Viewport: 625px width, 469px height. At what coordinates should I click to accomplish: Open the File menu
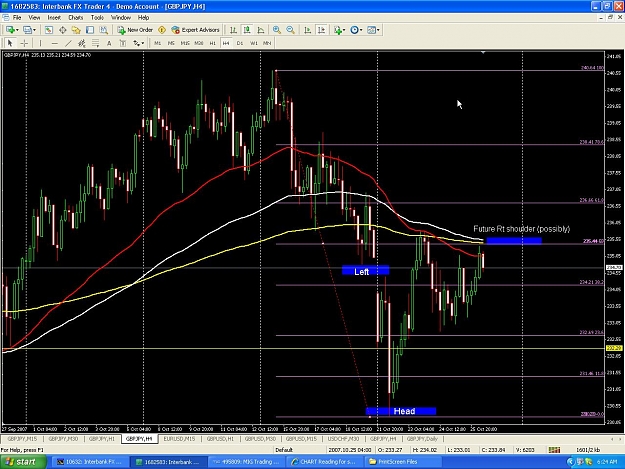point(17,18)
